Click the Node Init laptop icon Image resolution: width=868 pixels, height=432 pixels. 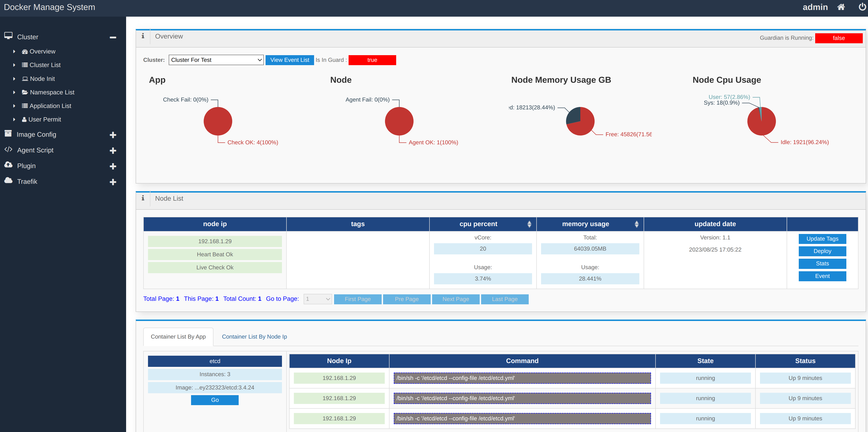click(x=25, y=79)
